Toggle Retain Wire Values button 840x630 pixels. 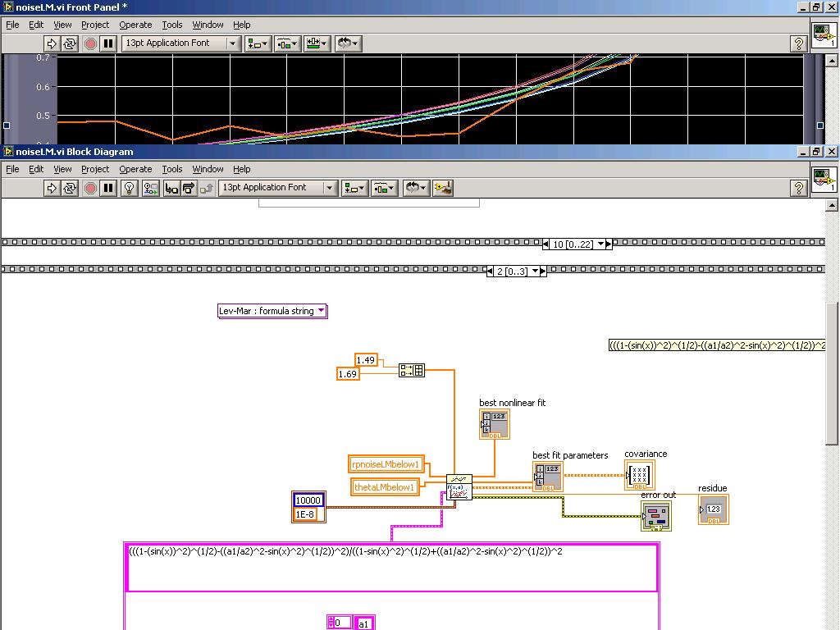pyautogui.click(x=150, y=188)
